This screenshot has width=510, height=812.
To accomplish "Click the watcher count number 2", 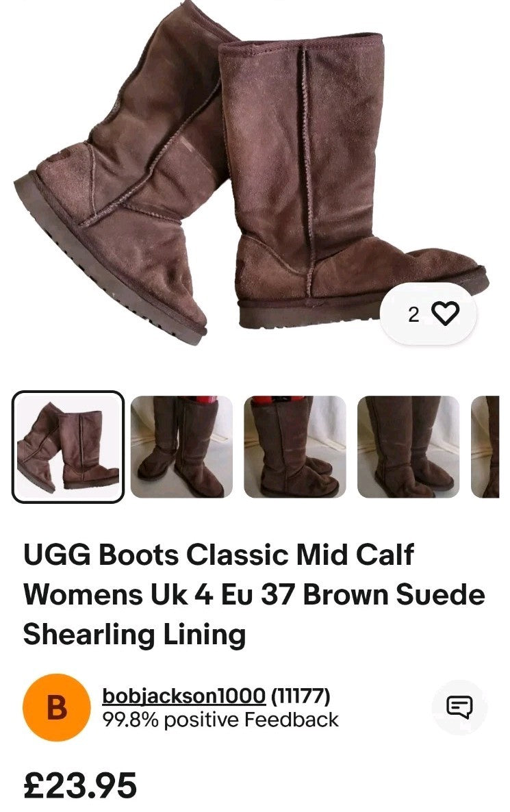I will click(413, 314).
